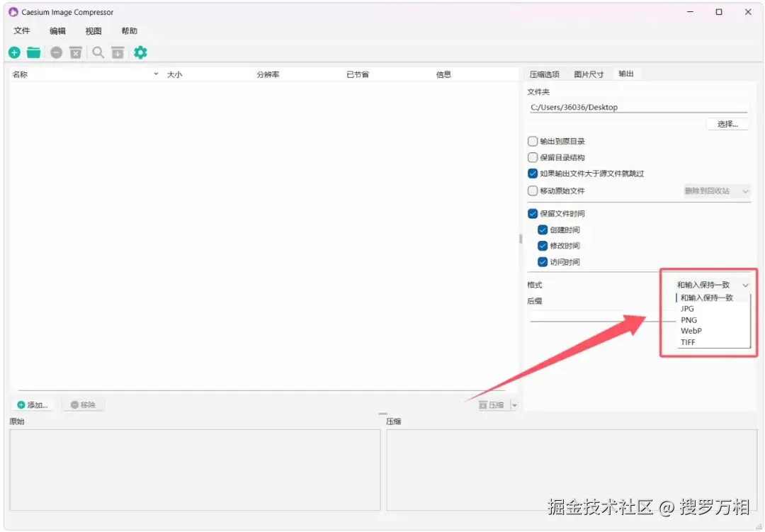The width and height of the screenshot is (765, 532).
Task: Enable the 输出到原目录 checkbox
Action: (x=532, y=141)
